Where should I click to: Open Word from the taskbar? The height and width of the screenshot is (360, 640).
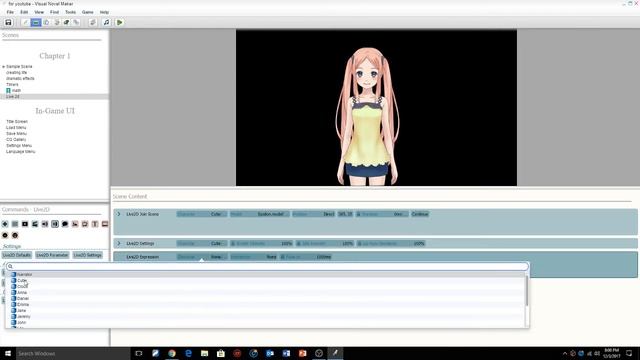[286, 353]
